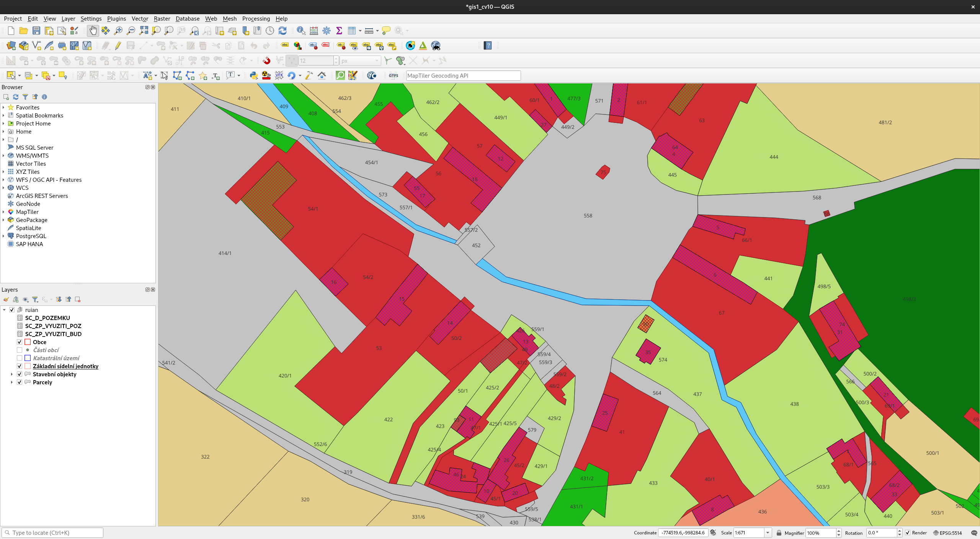Select the MapTiler entry in Browser

[27, 212]
